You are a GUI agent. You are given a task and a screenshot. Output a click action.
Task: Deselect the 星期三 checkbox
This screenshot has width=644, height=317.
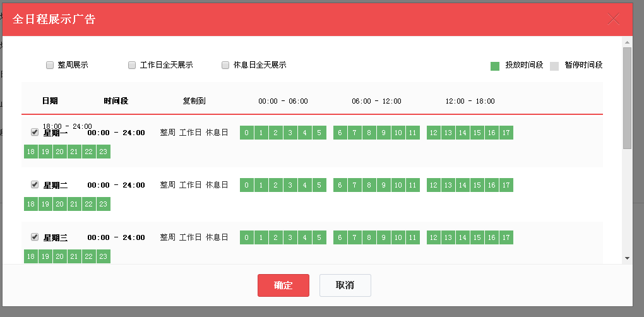click(x=35, y=237)
